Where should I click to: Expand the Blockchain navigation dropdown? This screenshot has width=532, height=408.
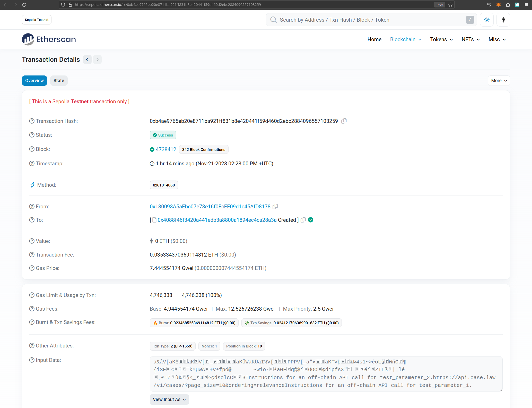(406, 39)
